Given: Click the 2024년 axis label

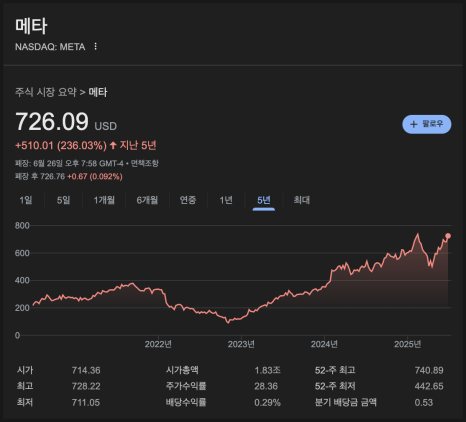Looking at the screenshot, I should 324,344.
